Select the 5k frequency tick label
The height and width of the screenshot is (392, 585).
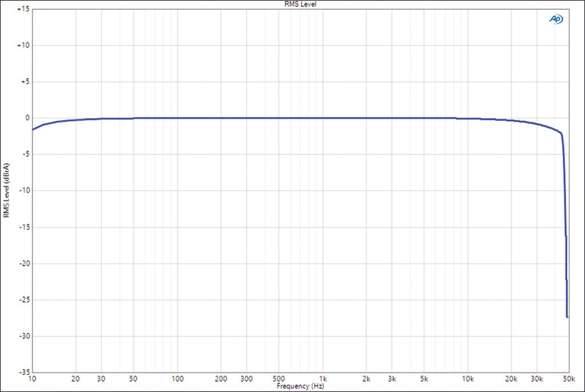pos(424,379)
